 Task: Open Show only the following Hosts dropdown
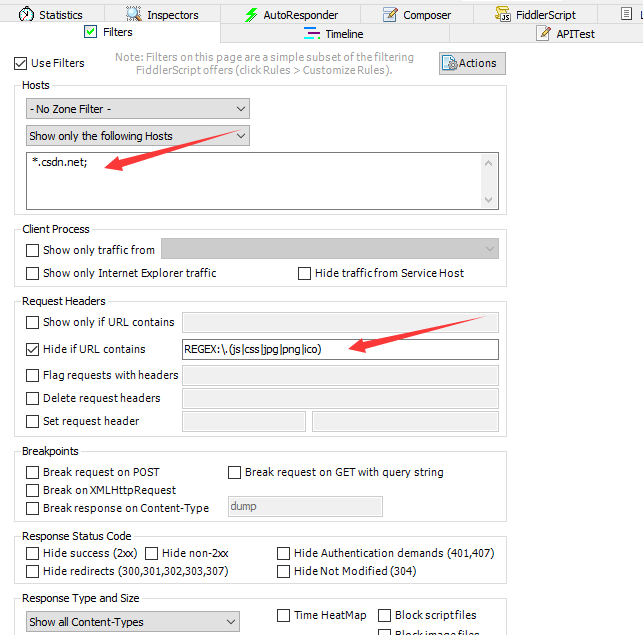(x=138, y=136)
